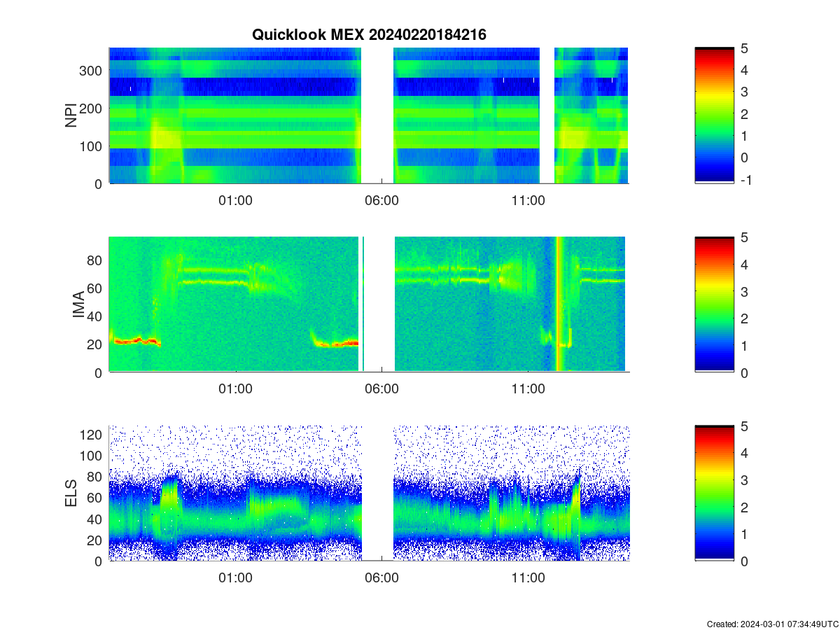
Task: Click the 100 tick on the NPI axis
Action: (92, 146)
